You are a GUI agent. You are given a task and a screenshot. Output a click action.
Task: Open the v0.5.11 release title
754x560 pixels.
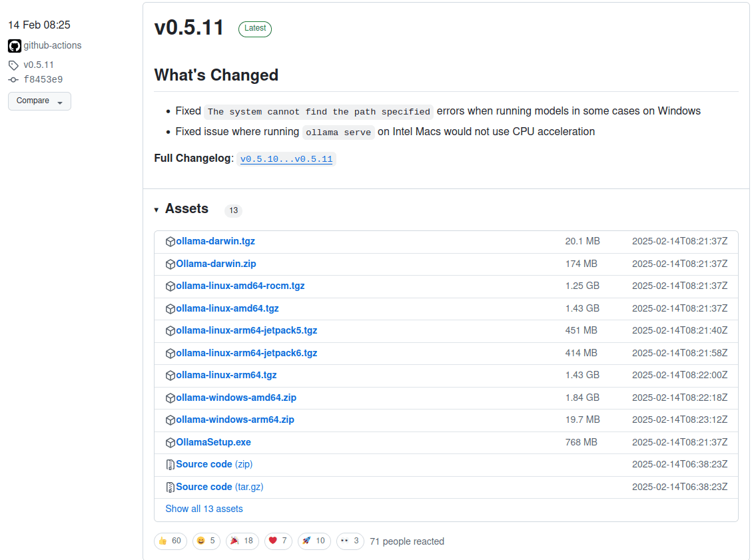189,28
